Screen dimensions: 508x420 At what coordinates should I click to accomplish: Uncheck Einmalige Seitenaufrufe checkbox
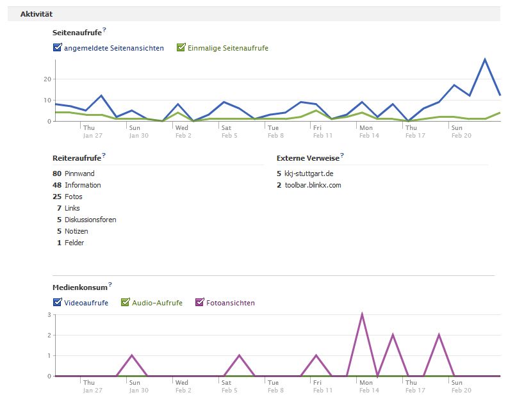click(181, 47)
